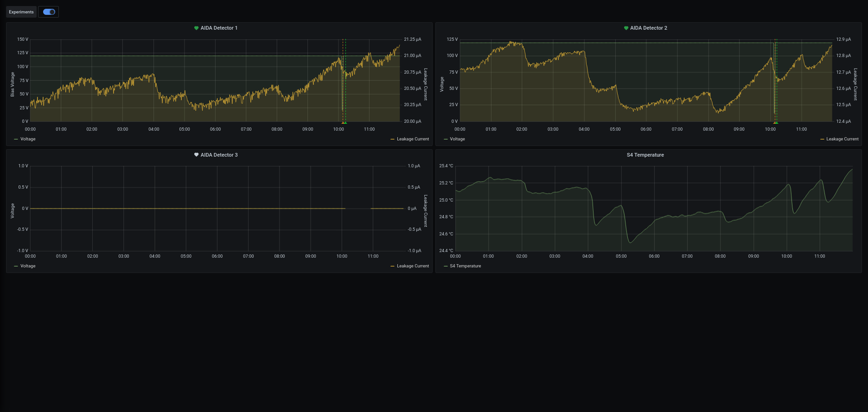Expand the S4 Temperature panel title menu
Image resolution: width=868 pixels, height=412 pixels.
pos(645,155)
